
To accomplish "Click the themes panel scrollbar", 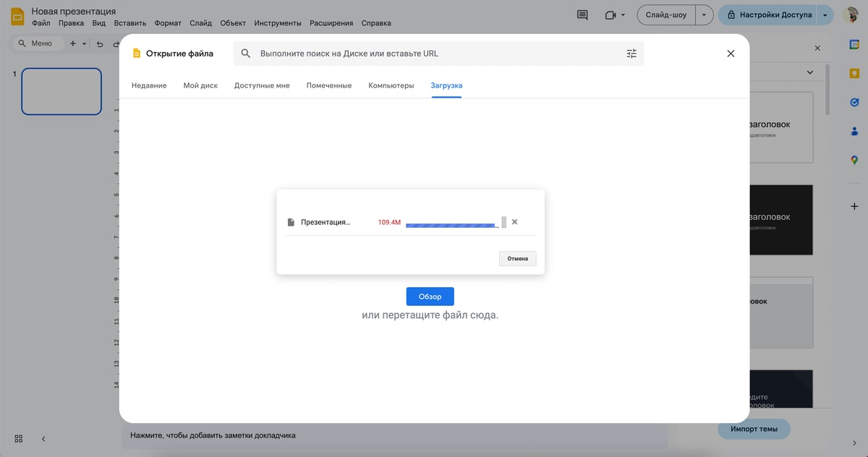I will click(x=827, y=90).
